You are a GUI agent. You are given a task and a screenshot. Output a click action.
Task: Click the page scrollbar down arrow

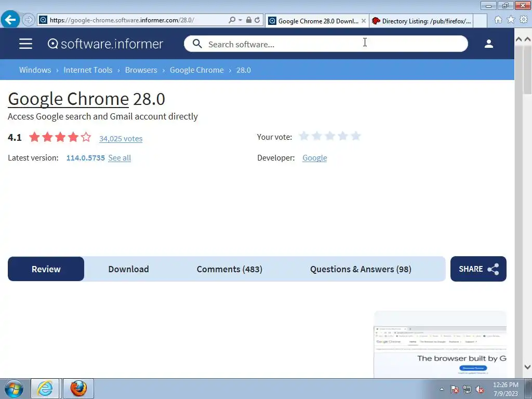coord(527,367)
